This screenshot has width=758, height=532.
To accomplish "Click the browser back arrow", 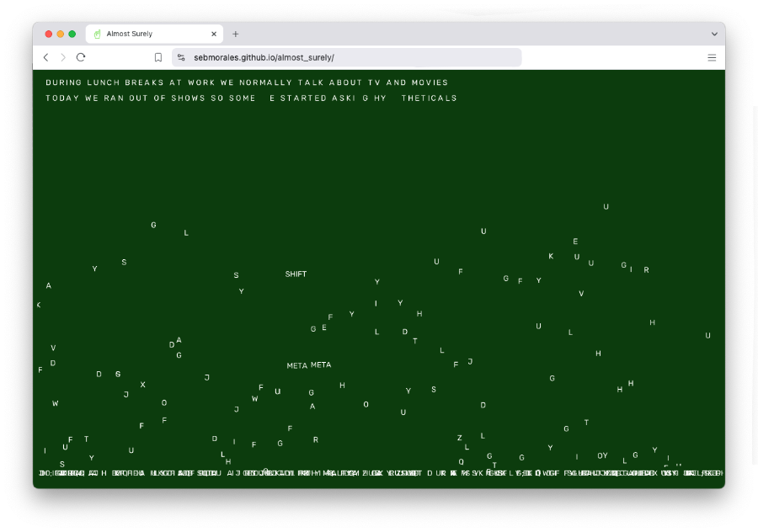I will coord(46,57).
